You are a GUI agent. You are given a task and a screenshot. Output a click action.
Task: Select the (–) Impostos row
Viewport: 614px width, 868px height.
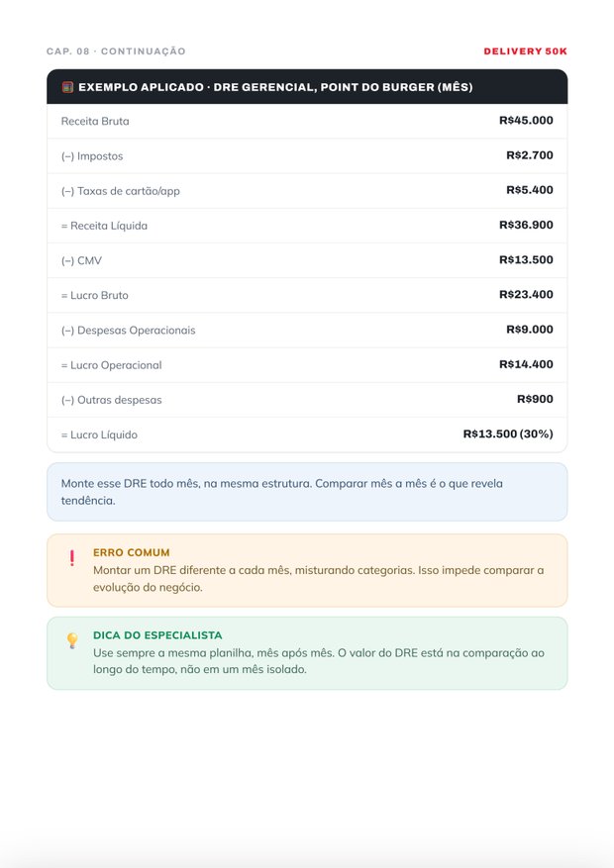point(307,156)
